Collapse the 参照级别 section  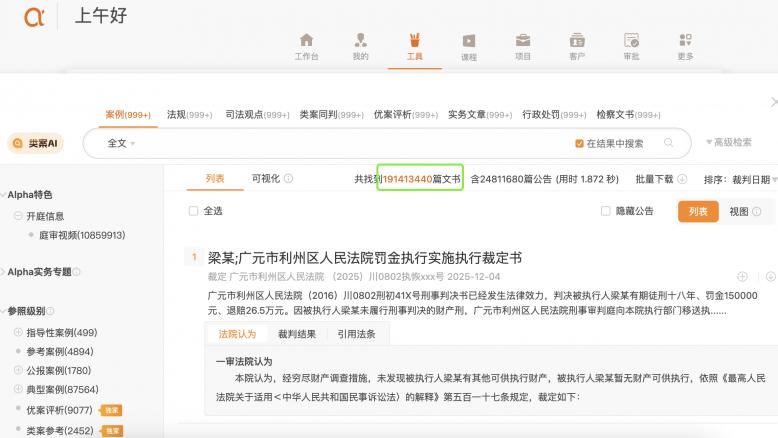(4, 311)
